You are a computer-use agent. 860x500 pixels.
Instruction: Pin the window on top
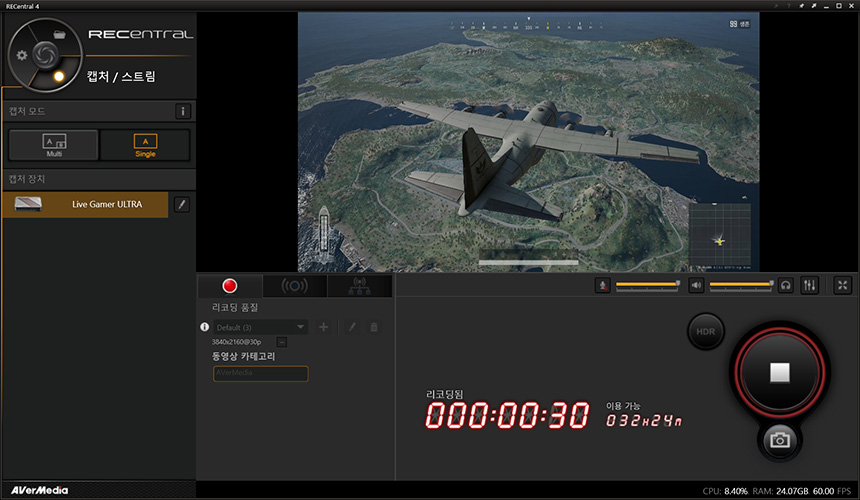(801, 5)
